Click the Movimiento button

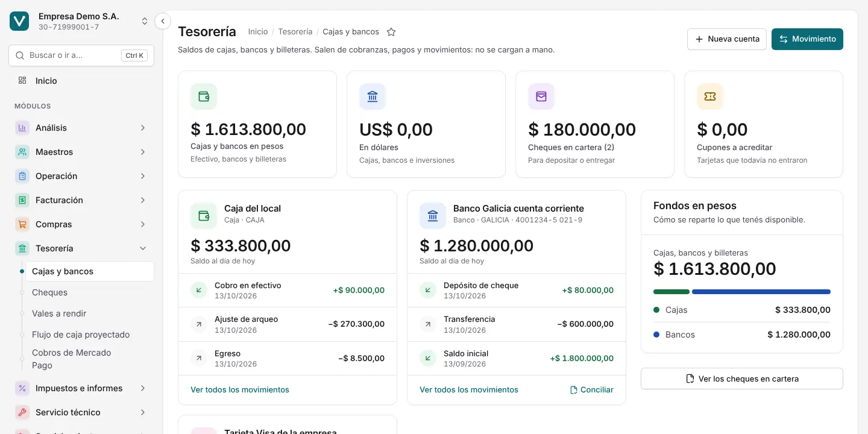coord(807,39)
